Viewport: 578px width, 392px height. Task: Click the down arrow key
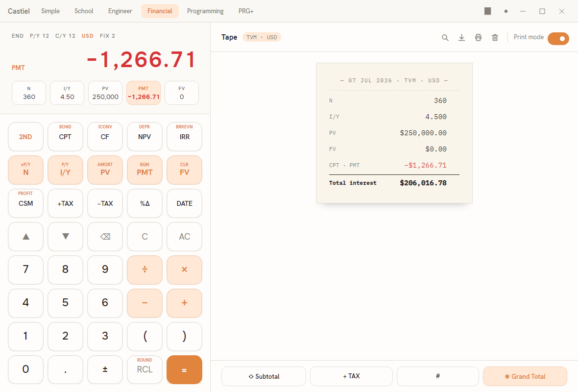(x=65, y=237)
